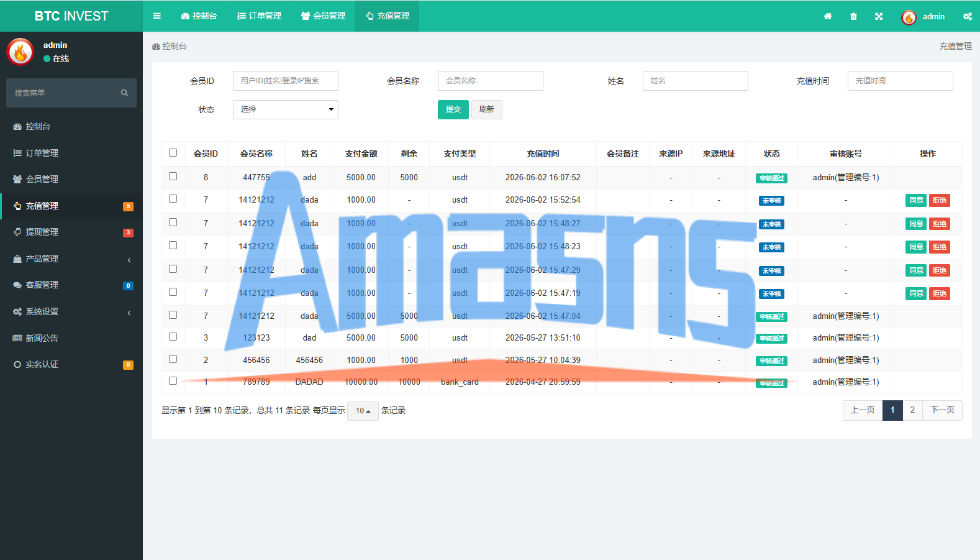Open the page size dropdown showing 10
980x560 pixels.
[x=363, y=411]
